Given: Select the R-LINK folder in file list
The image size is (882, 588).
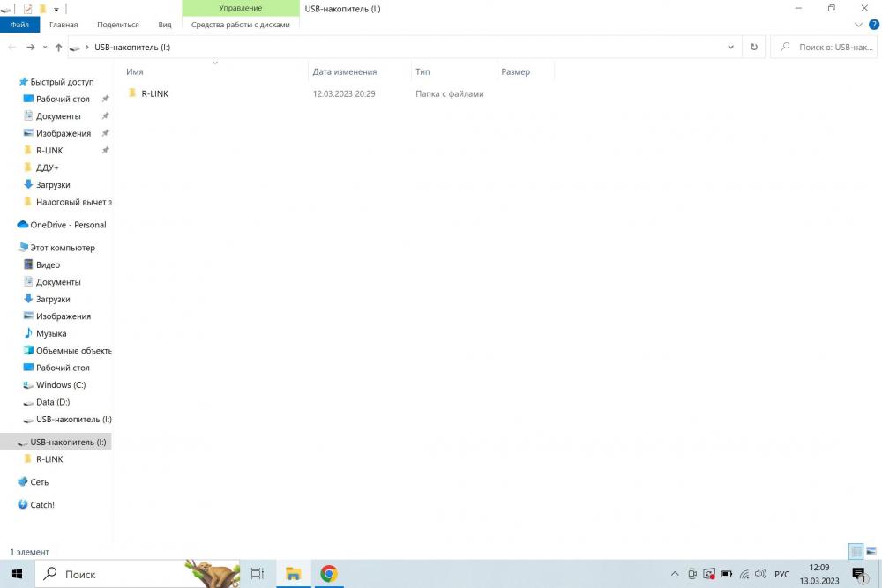Looking at the screenshot, I should (154, 93).
